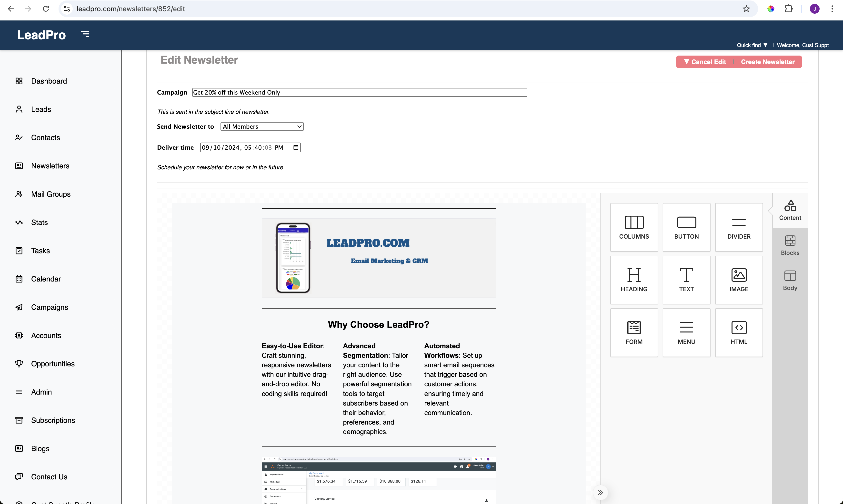Click the Campaign subject input field
The width and height of the screenshot is (843, 504).
click(359, 92)
